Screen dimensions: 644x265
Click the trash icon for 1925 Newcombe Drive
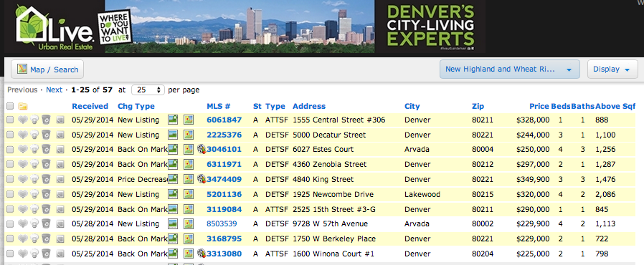[x=46, y=194]
